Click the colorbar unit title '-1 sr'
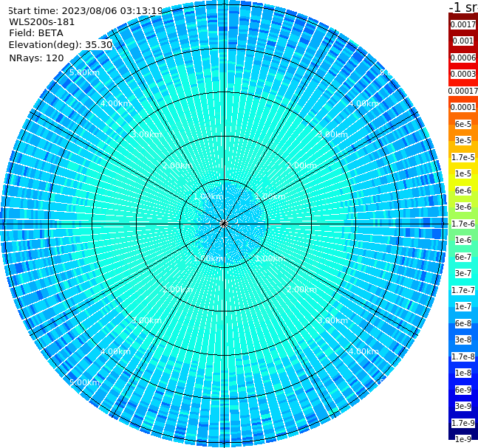Image resolution: width=478 pixels, height=448 pixels. pyautogui.click(x=463, y=7)
